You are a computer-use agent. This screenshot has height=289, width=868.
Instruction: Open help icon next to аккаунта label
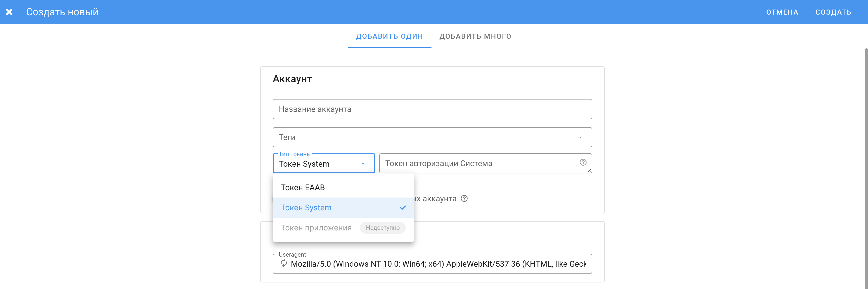[464, 199]
